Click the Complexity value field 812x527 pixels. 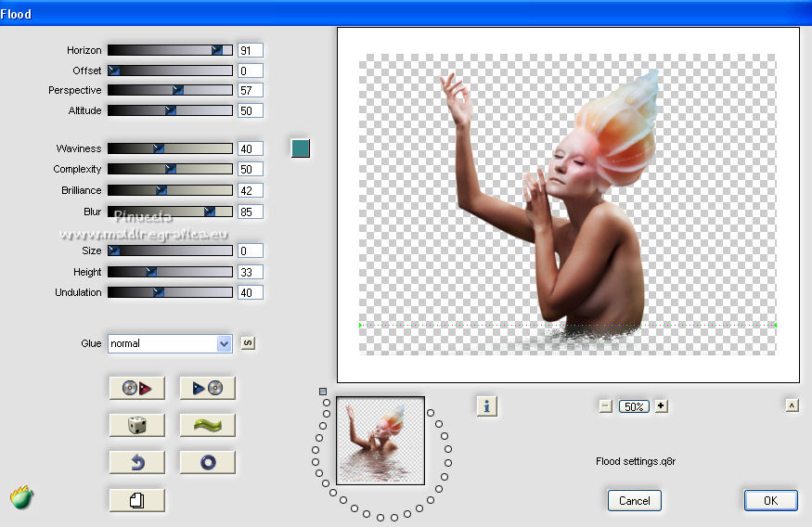251,169
